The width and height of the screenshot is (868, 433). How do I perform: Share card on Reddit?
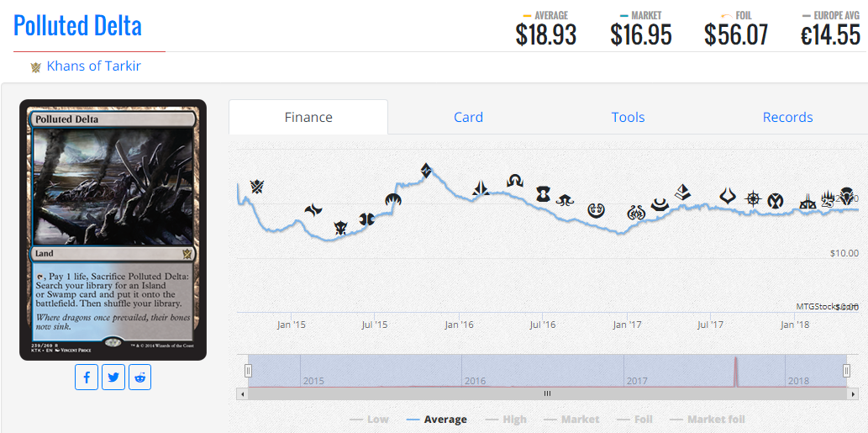pos(140,378)
